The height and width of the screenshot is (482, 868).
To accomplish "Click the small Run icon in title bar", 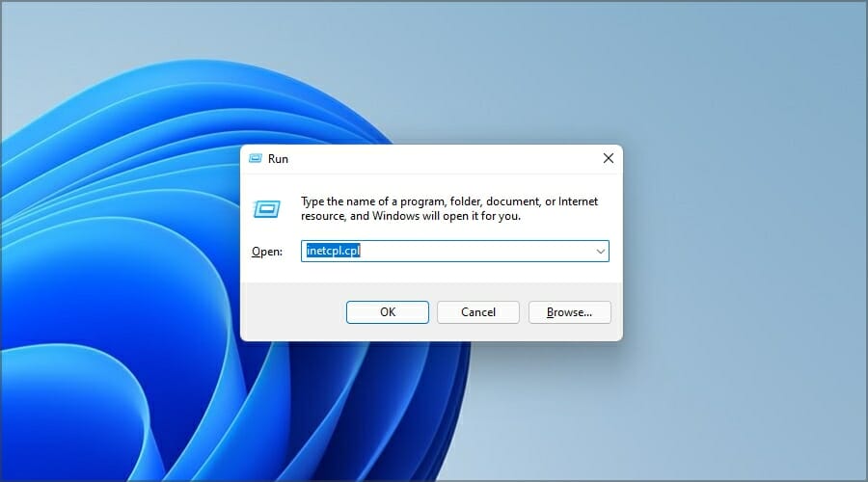I will pyautogui.click(x=256, y=159).
